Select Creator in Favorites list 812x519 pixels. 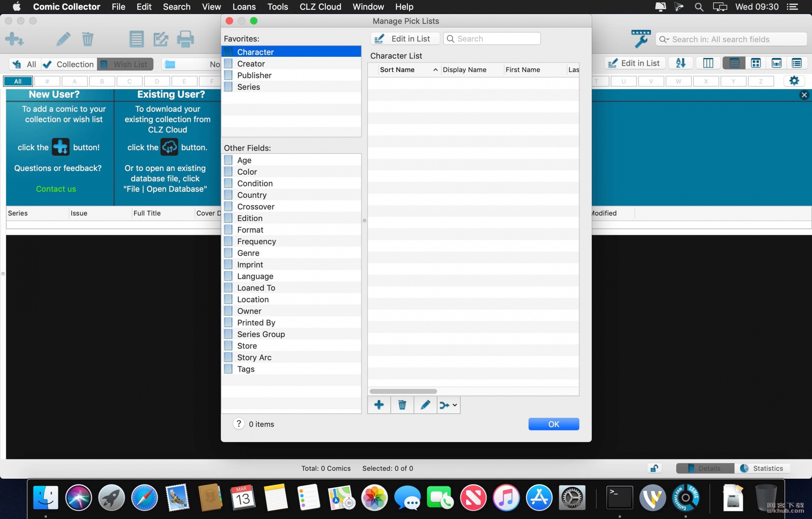291,63
